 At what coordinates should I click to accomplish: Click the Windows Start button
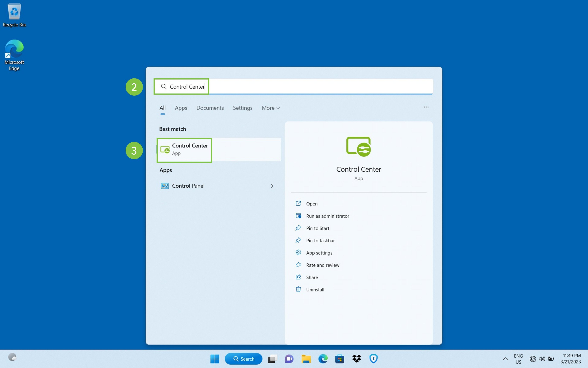[215, 359]
